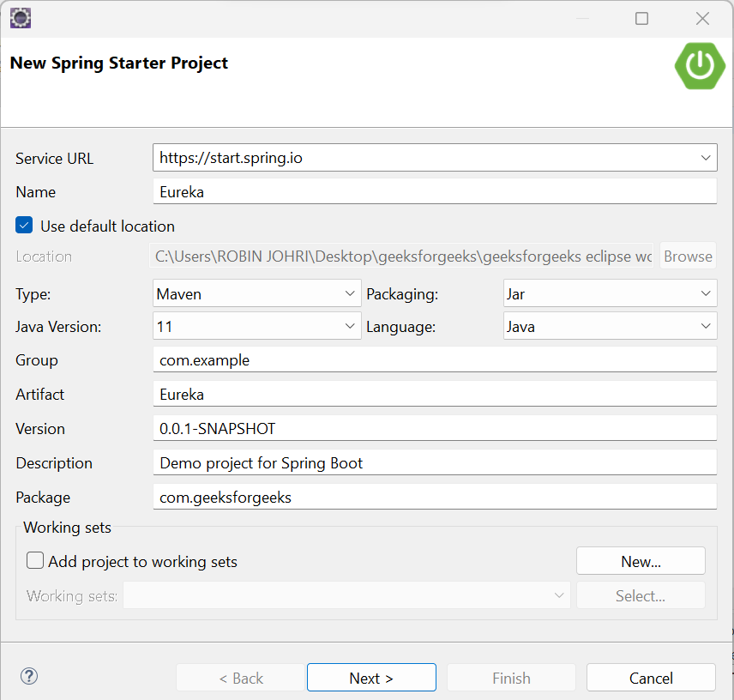Click the < Back button
This screenshot has width=734, height=700.
(x=241, y=678)
